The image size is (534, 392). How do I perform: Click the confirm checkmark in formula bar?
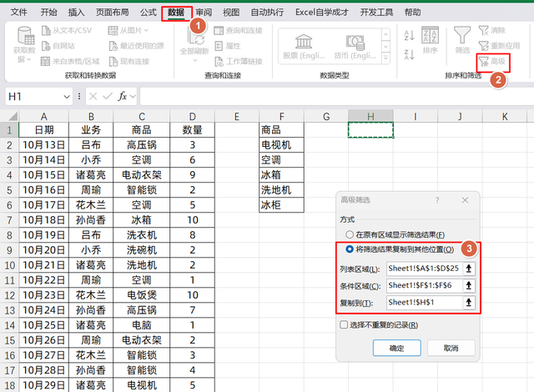click(x=108, y=97)
